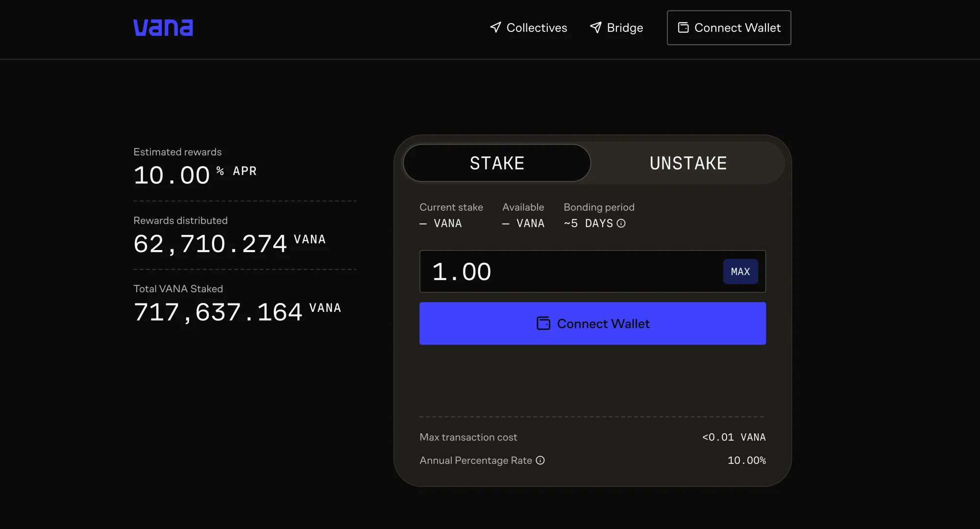Switch to the UNSTAKE tab
This screenshot has height=529, width=980.
coord(688,163)
